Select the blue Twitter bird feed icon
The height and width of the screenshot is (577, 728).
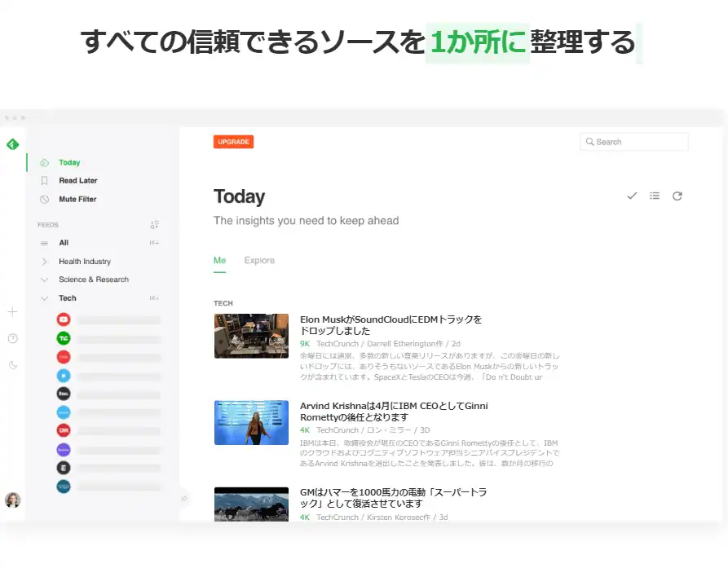tap(64, 375)
